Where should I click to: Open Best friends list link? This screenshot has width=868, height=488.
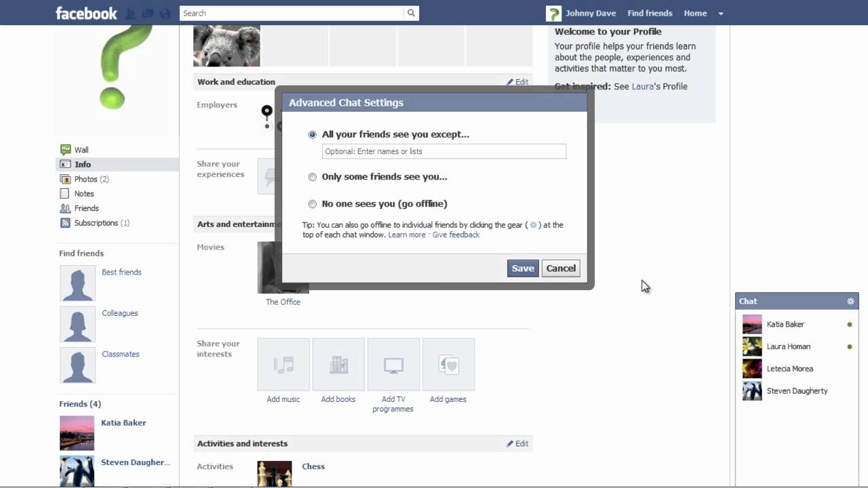click(x=121, y=272)
